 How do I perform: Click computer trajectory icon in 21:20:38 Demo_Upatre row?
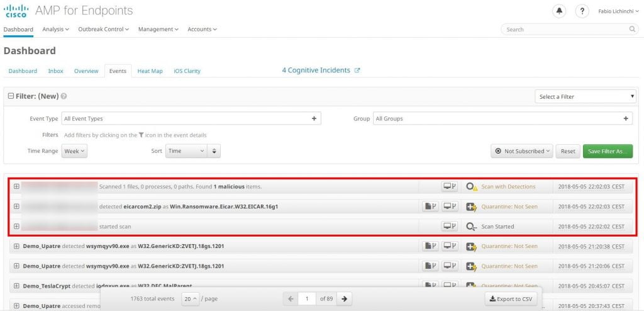pos(450,246)
